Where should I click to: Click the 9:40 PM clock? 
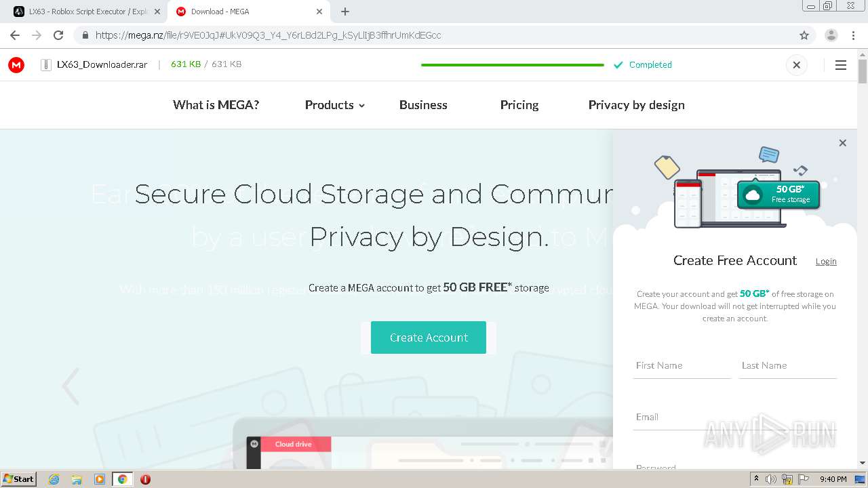tap(833, 479)
